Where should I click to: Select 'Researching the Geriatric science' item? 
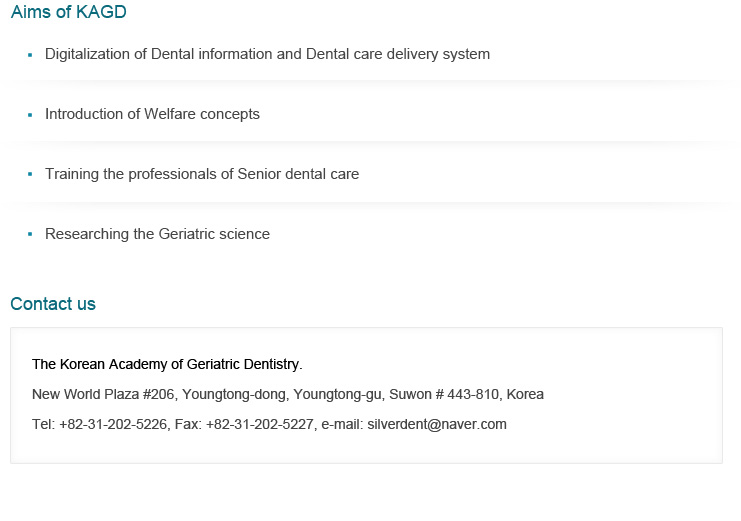click(x=157, y=234)
